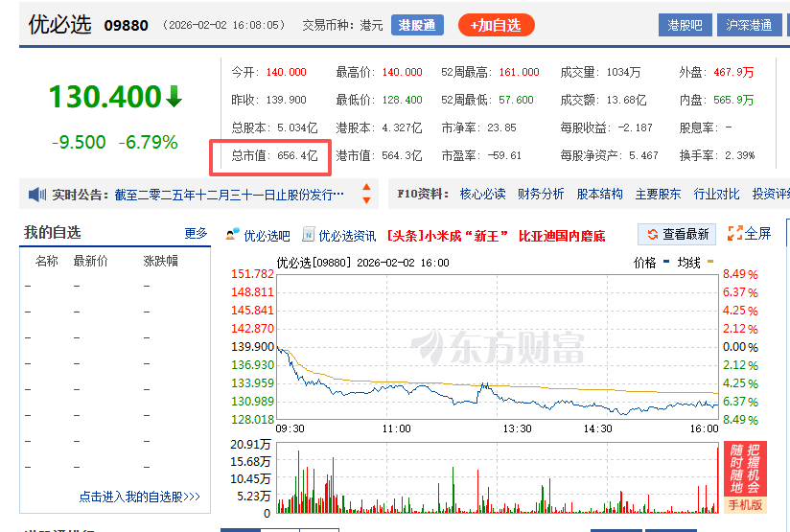Click the 外盘 467.9万 value
The image size is (790, 532).
(733, 72)
